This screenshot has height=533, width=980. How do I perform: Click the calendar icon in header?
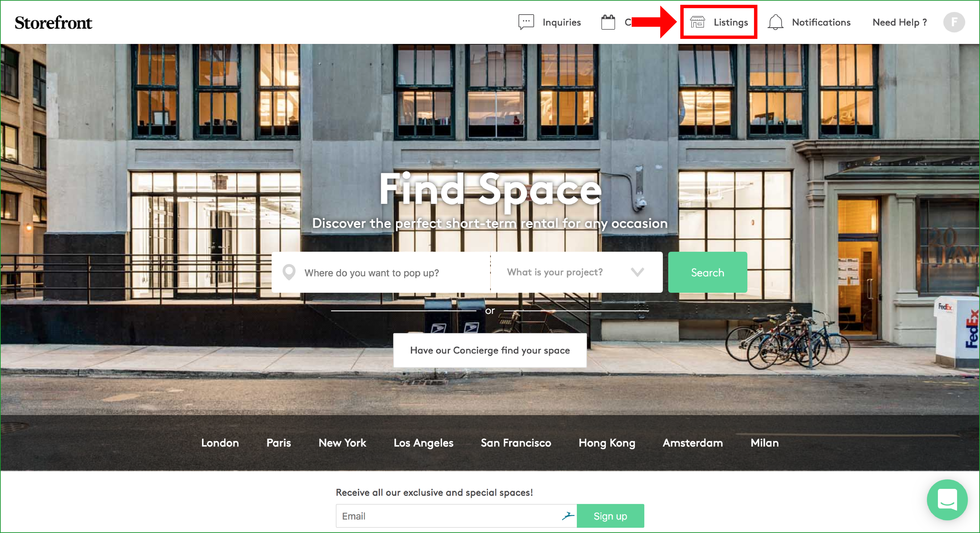[x=608, y=22]
